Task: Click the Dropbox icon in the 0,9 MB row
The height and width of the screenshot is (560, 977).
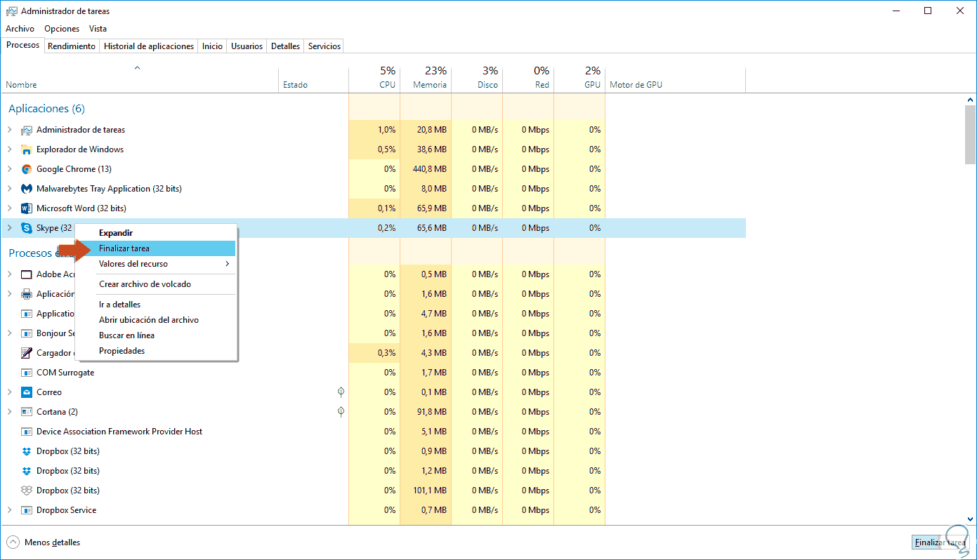Action: (27, 451)
